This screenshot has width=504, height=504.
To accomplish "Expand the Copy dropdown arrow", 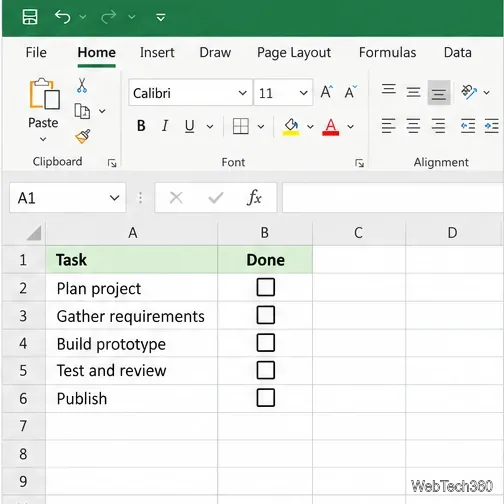I will (x=102, y=111).
